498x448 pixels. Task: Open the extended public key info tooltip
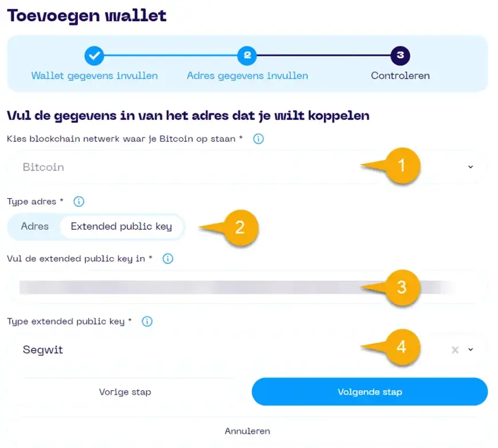point(167,258)
